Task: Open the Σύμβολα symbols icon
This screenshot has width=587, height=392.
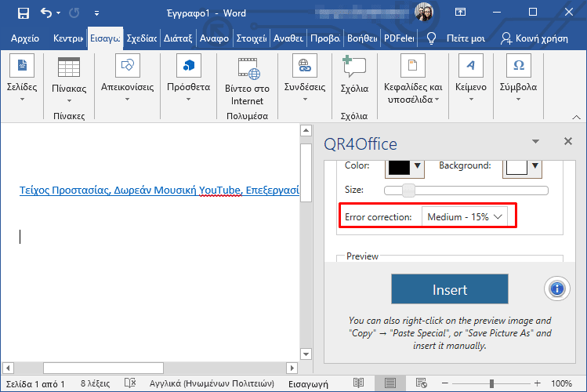Action: pos(518,66)
